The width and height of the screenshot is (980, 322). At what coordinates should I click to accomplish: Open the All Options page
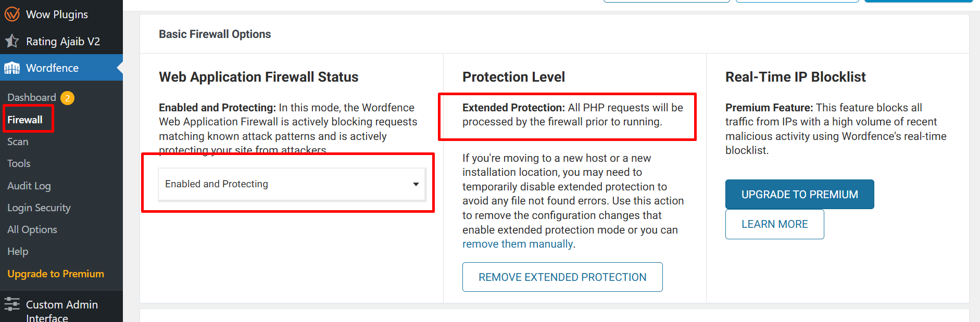click(32, 229)
